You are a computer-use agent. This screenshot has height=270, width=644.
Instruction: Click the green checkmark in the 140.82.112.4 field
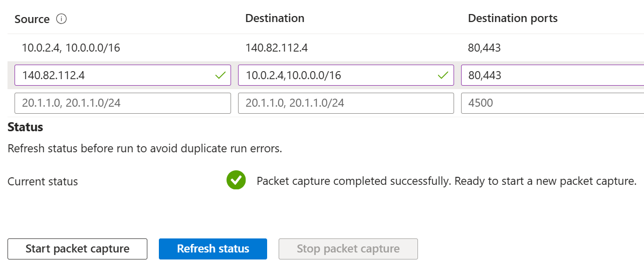(220, 75)
